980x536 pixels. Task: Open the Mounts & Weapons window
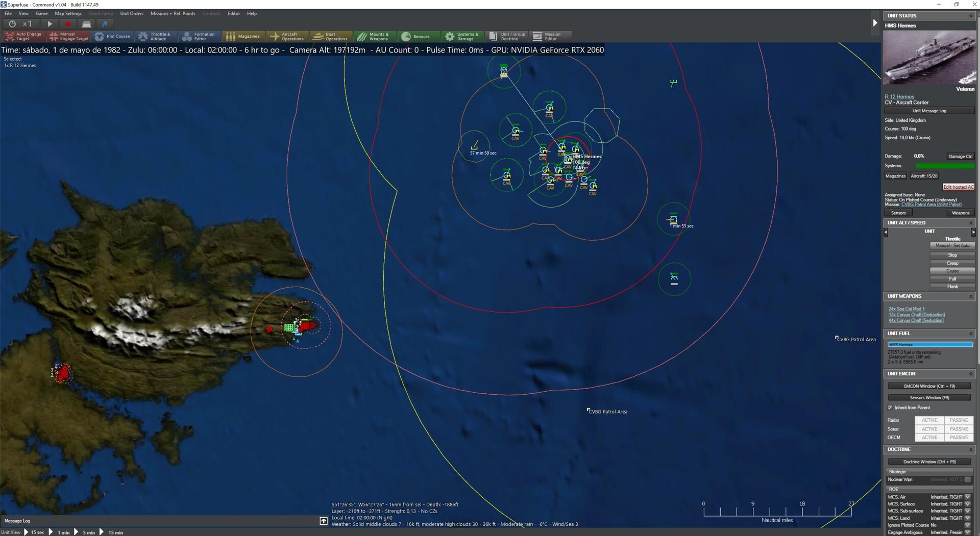pyautogui.click(x=374, y=36)
